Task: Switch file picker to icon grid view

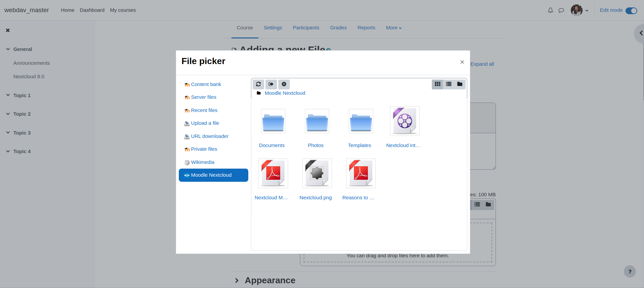Action: 438,84
